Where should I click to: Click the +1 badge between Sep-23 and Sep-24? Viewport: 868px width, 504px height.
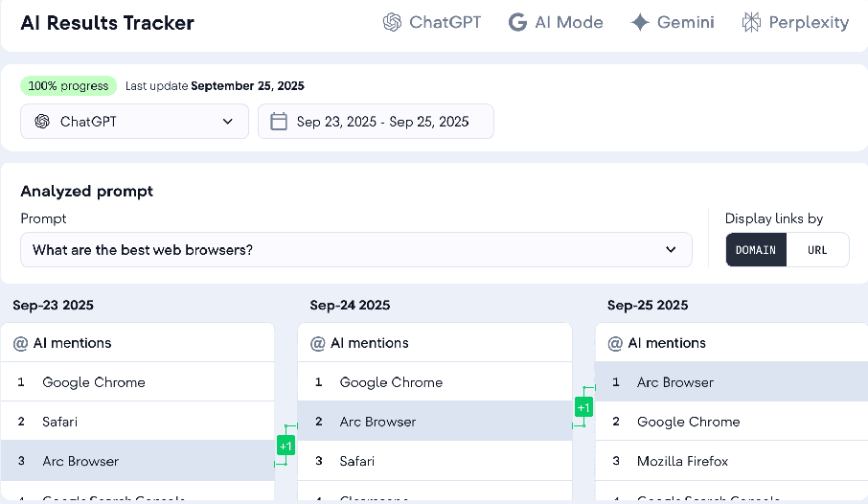point(286,446)
